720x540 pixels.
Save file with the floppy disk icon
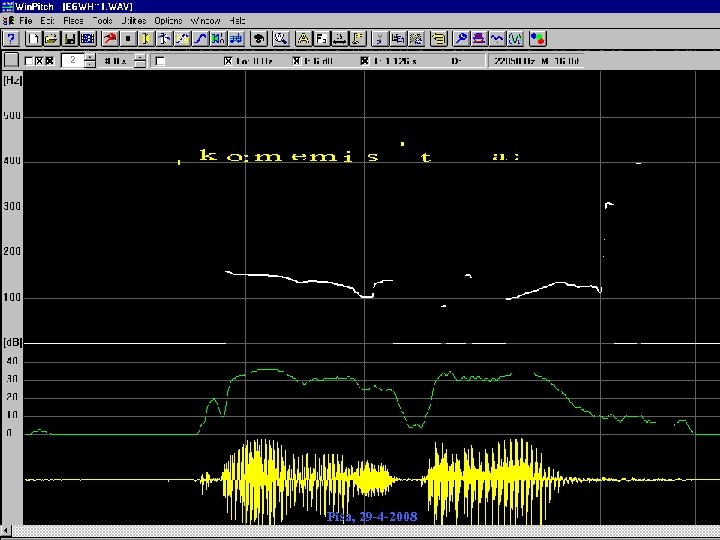click(70, 39)
